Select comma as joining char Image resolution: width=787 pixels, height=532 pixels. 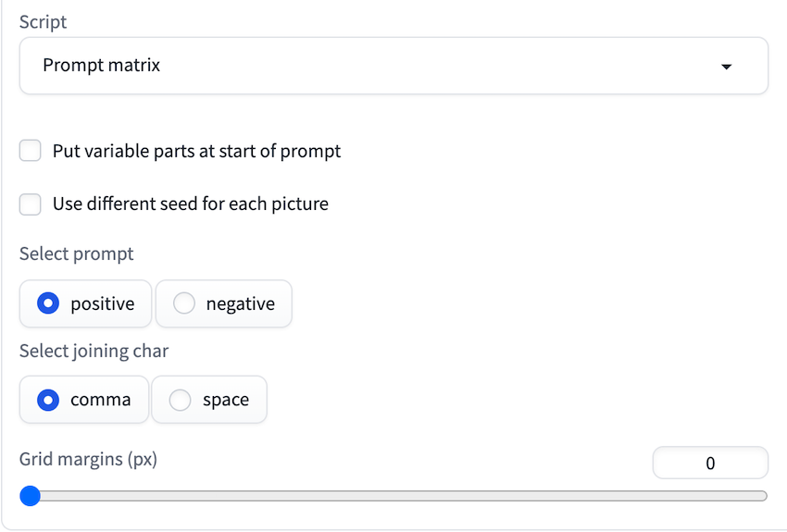(49, 400)
